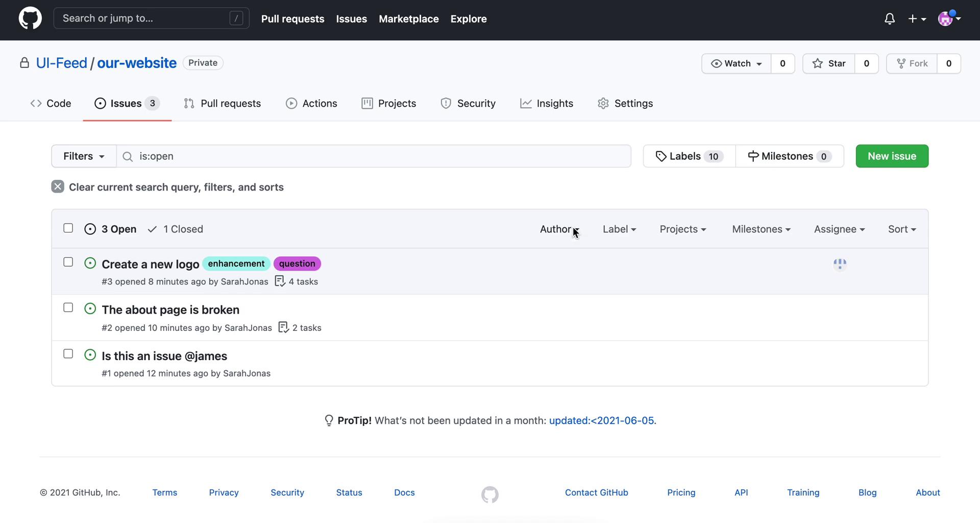Click the open status icon for The about page is broken

pos(90,308)
